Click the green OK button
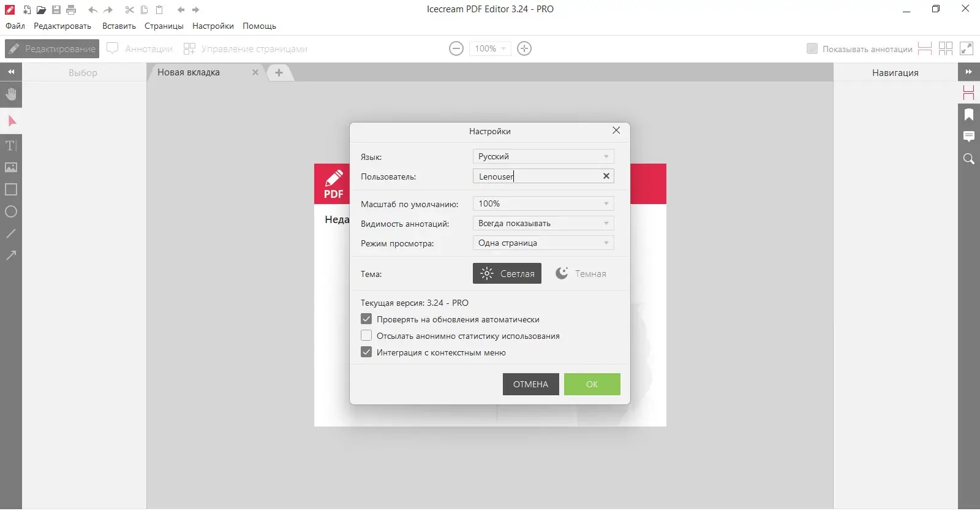Viewport: 980px width, 527px height. tap(592, 384)
